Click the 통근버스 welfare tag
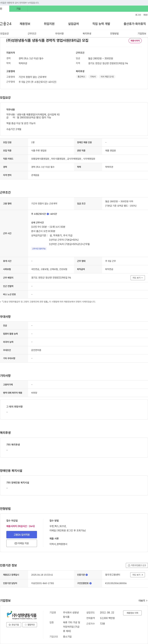The image size is (148, 644). [81, 77]
